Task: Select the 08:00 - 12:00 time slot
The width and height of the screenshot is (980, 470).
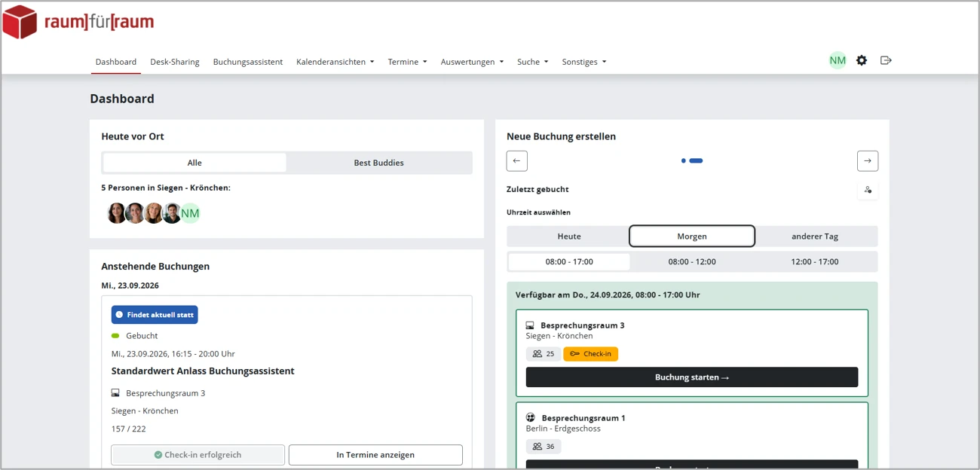Action: pyautogui.click(x=692, y=262)
